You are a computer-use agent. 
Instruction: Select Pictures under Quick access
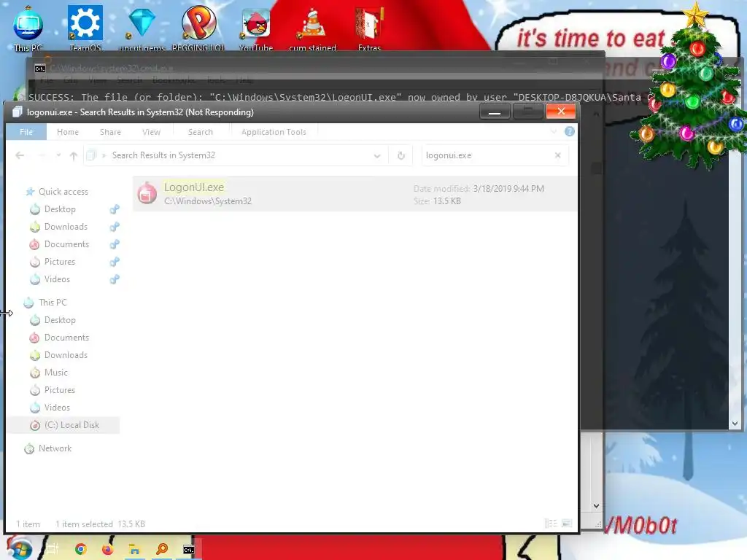coord(60,262)
